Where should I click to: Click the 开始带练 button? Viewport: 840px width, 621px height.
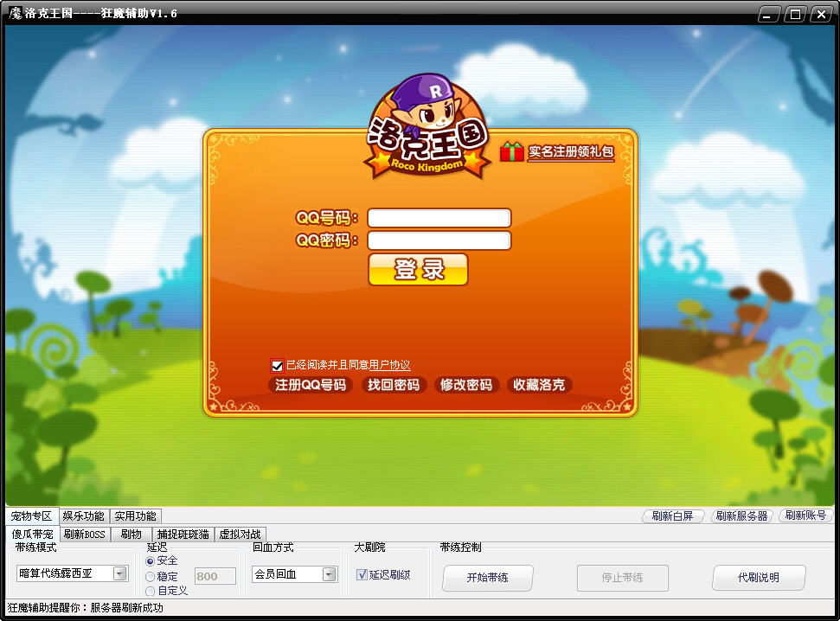pos(488,578)
